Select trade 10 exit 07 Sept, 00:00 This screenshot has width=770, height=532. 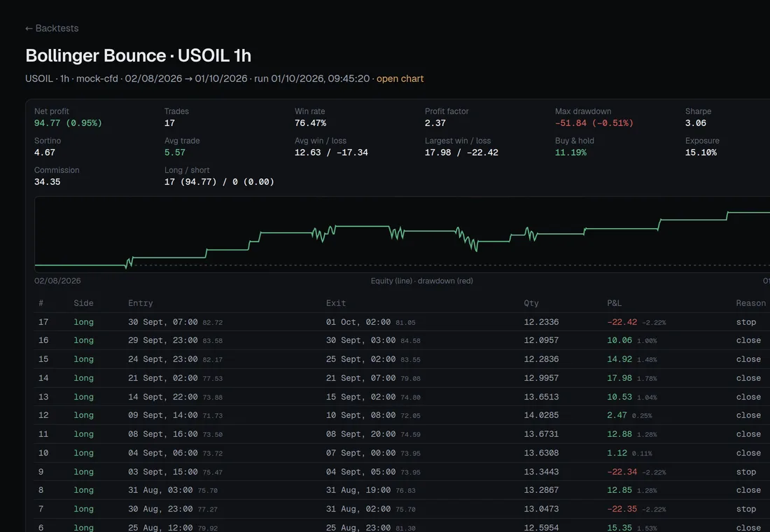point(361,453)
